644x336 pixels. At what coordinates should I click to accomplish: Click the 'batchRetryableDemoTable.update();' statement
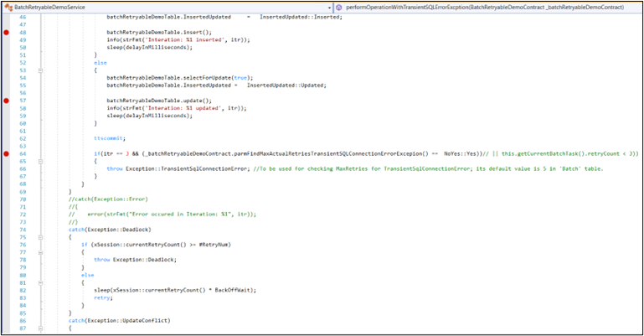tap(159, 101)
